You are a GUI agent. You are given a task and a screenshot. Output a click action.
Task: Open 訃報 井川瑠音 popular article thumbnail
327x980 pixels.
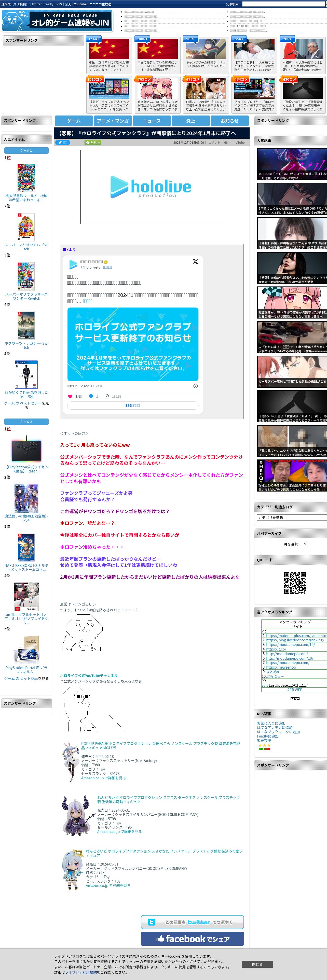tap(292, 233)
